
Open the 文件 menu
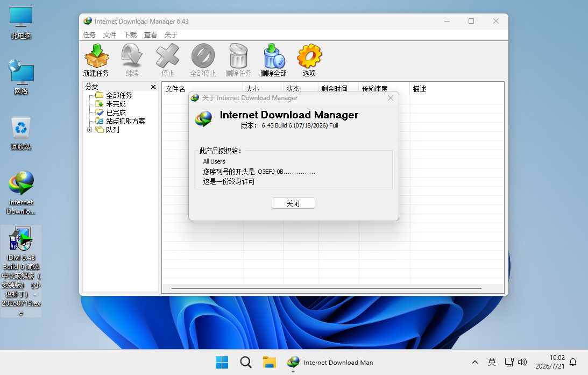tap(110, 35)
